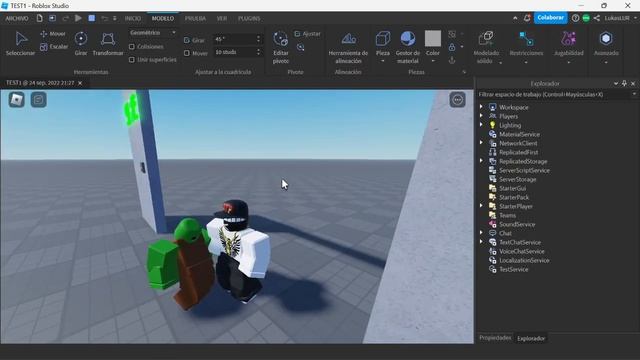Activate the Mover tool

tap(53, 34)
